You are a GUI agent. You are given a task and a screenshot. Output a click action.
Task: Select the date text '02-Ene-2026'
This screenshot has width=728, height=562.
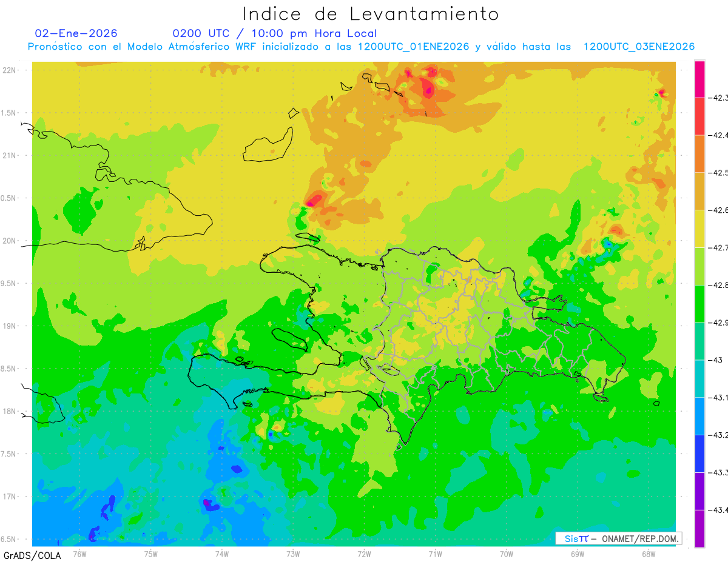click(x=76, y=33)
